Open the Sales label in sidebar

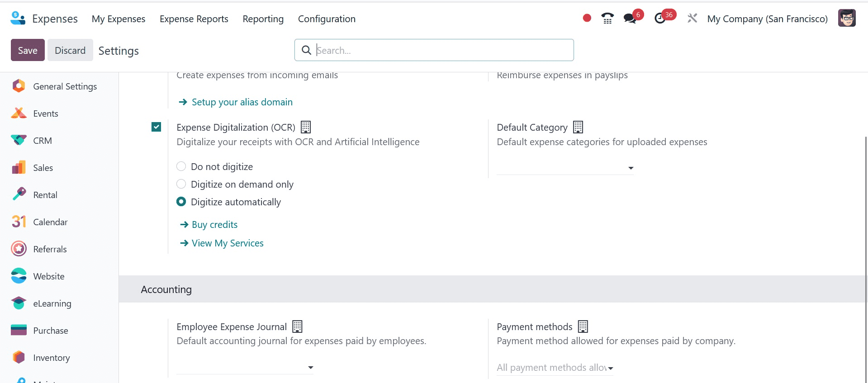coord(43,168)
